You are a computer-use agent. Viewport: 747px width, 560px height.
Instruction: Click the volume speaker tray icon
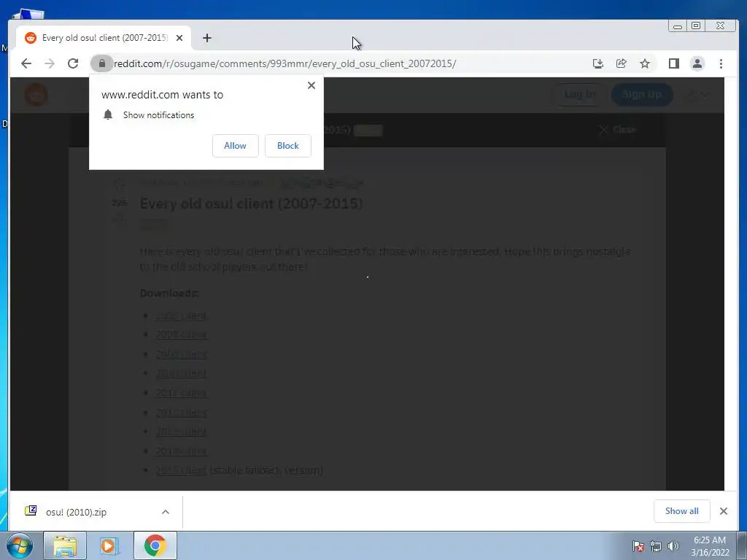pos(673,547)
